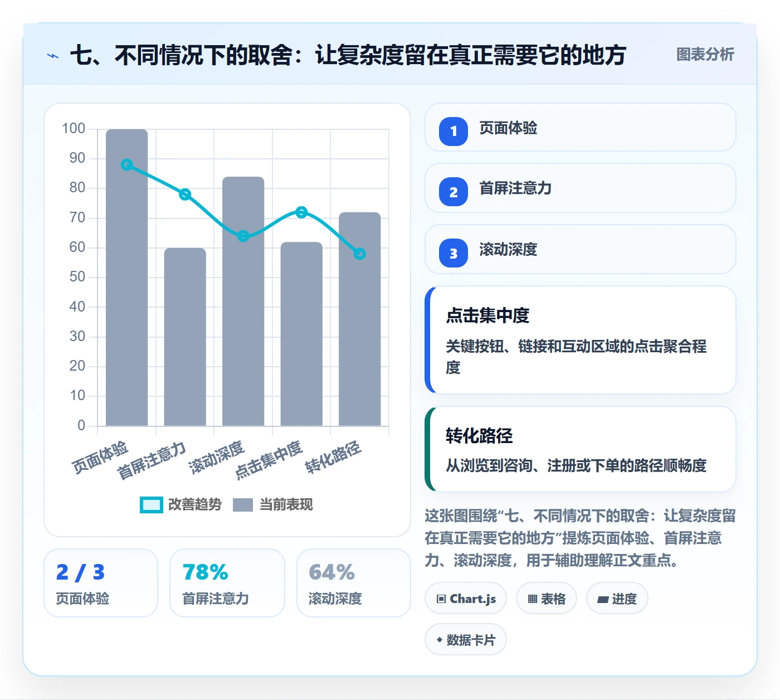The image size is (780, 700).
Task: Click trend line point above 首屏注意力 bar
Action: 185,195
